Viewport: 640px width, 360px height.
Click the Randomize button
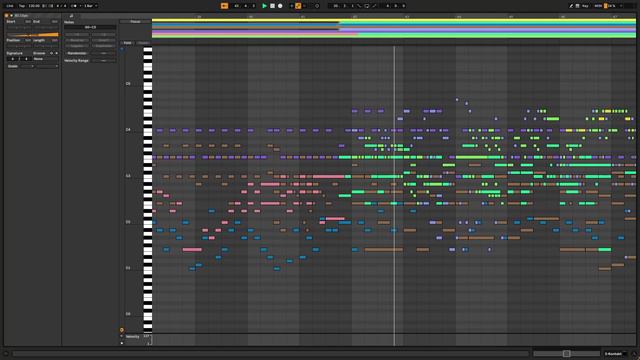(76, 53)
